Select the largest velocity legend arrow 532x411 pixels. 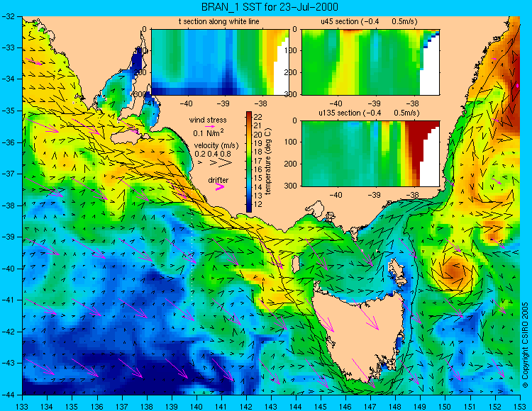click(x=226, y=163)
